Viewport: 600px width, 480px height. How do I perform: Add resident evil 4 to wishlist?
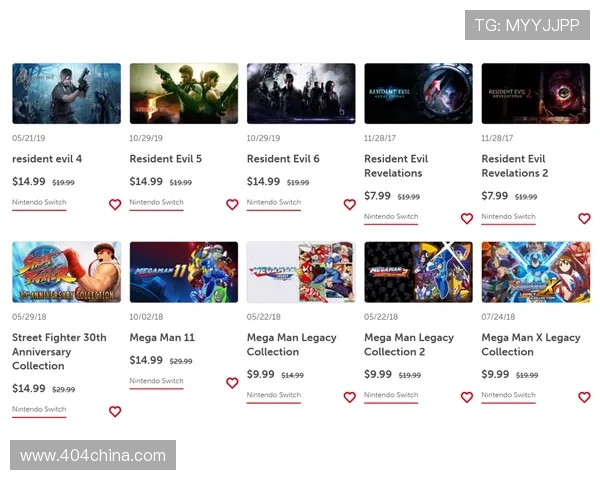coord(115,204)
